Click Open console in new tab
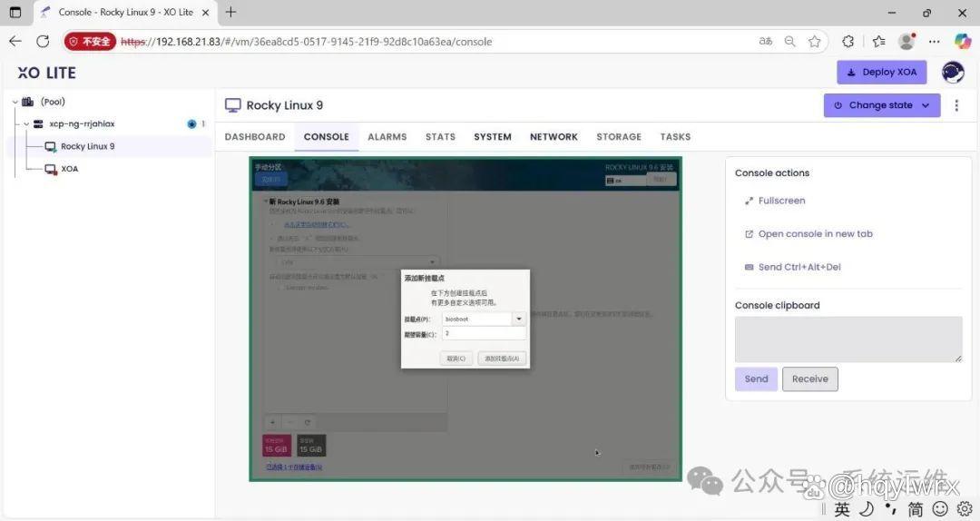 pos(808,234)
